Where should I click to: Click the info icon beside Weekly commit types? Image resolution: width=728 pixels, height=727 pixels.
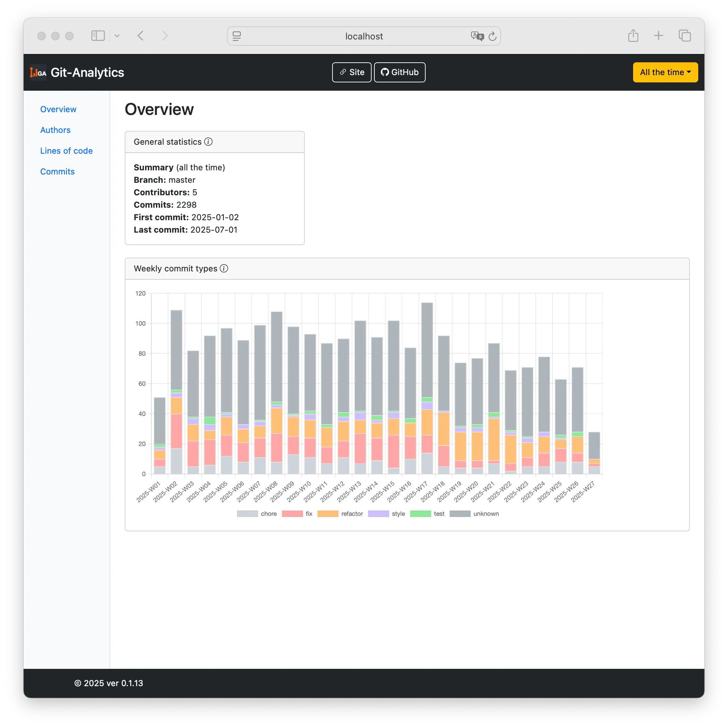[224, 269]
